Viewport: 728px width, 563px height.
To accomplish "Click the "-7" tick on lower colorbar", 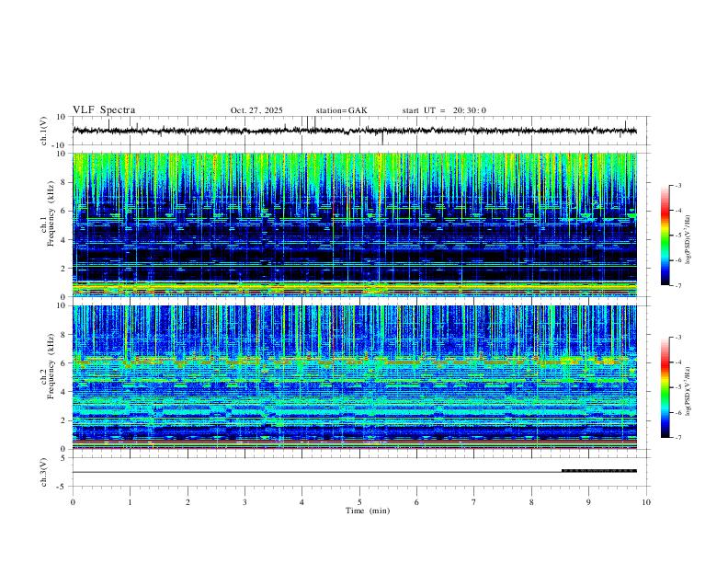I will (x=677, y=438).
